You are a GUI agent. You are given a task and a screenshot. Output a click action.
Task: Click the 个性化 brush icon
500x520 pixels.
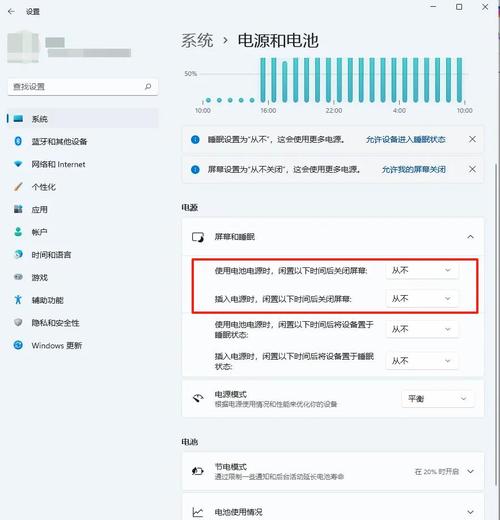(18, 186)
